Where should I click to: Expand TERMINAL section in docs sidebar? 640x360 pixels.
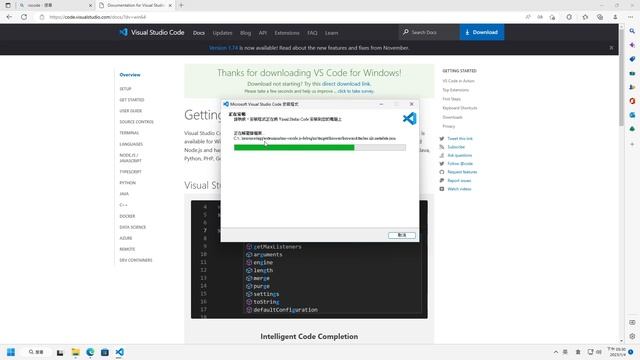point(129,133)
